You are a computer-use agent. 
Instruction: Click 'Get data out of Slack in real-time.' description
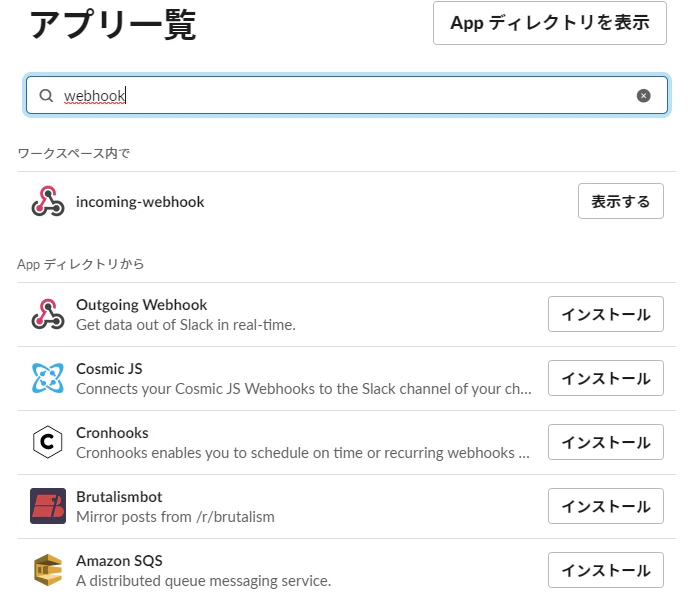(x=186, y=325)
